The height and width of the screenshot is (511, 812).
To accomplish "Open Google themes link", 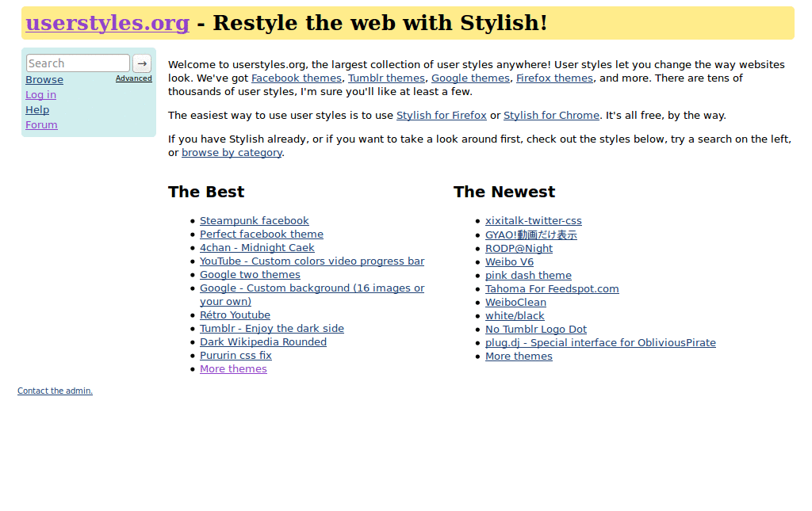I will click(470, 78).
